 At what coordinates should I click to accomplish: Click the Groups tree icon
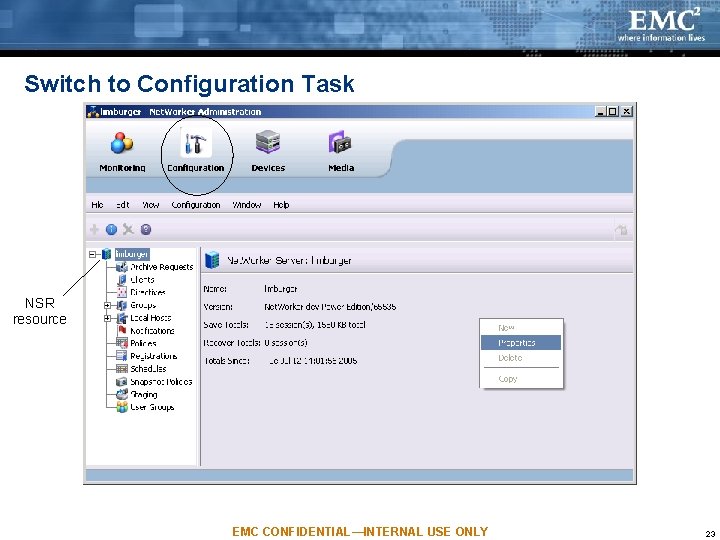click(122, 305)
